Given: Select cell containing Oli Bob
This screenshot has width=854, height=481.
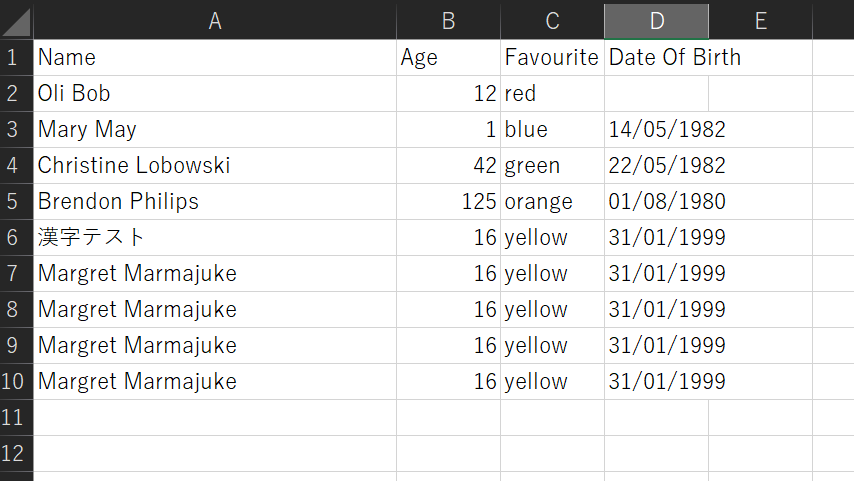Looking at the screenshot, I should [x=214, y=93].
